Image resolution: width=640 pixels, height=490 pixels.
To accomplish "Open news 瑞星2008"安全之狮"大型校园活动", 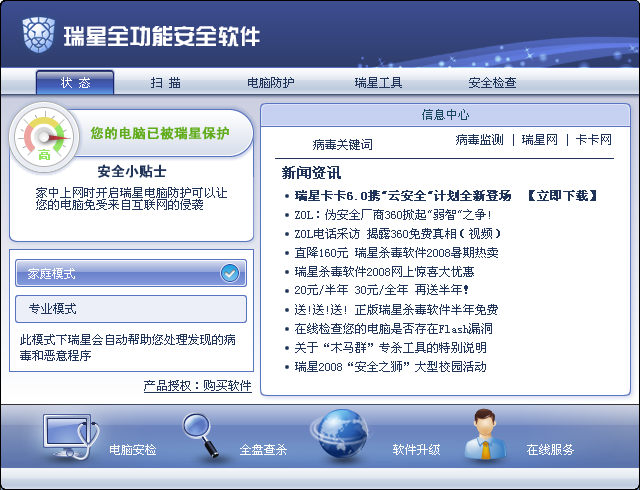I will tap(391, 367).
